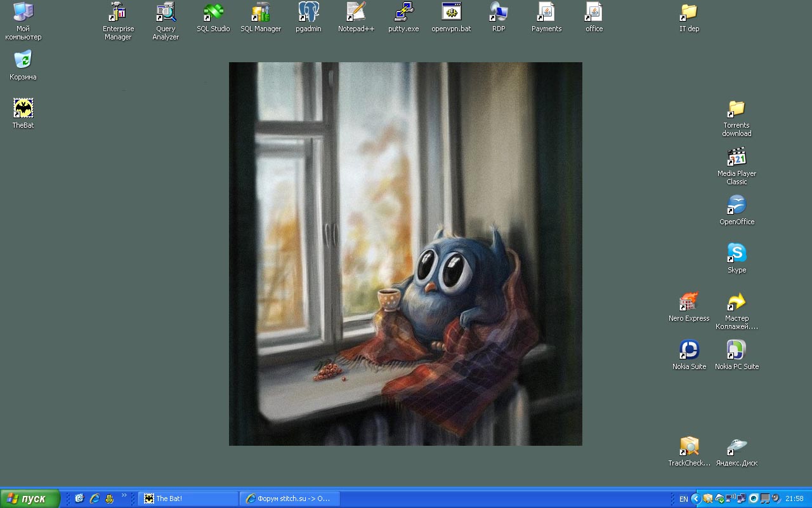812x508 pixels.
Task: Select the Payments shortcut icon
Action: point(546,17)
